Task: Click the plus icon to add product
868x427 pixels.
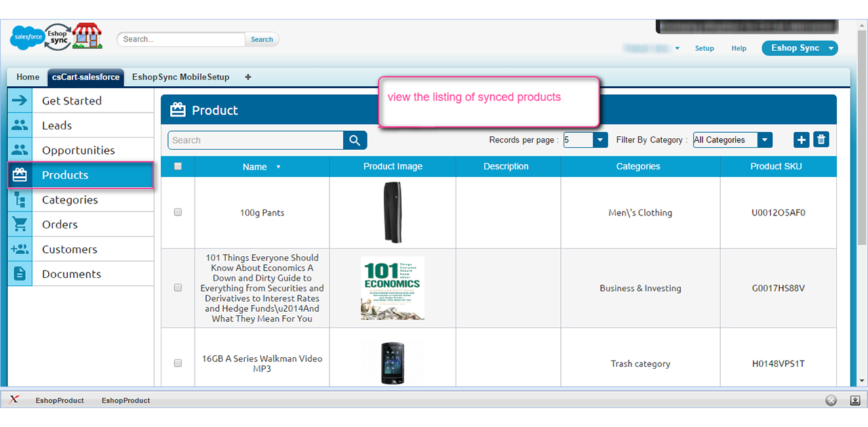Action: pyautogui.click(x=802, y=140)
